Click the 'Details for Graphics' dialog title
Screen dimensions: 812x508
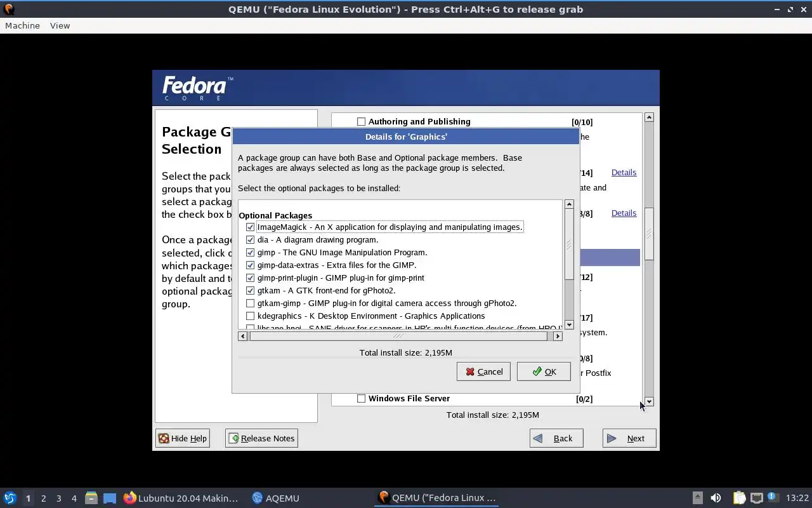coord(406,137)
